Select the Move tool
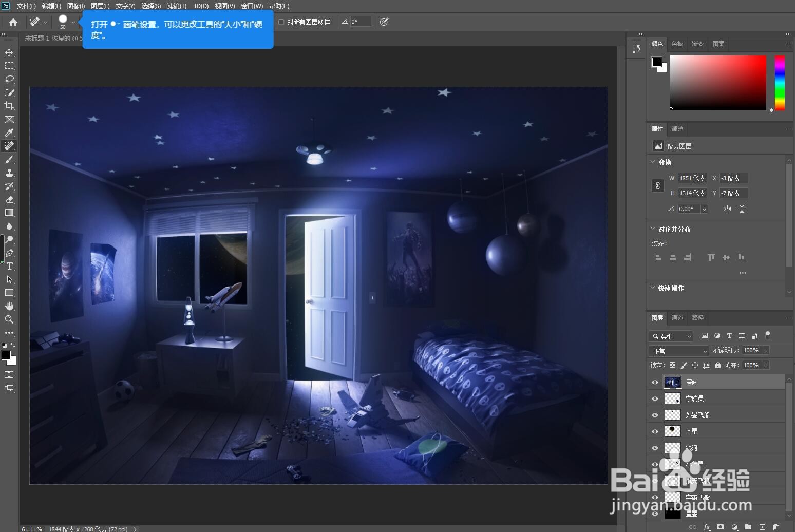Viewport: 795px width, 532px height. (x=9, y=52)
